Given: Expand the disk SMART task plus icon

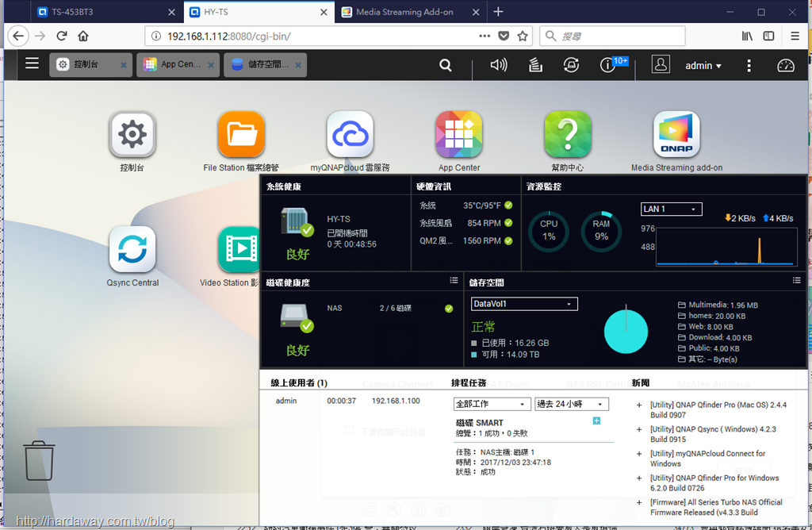Looking at the screenshot, I should 596,421.
